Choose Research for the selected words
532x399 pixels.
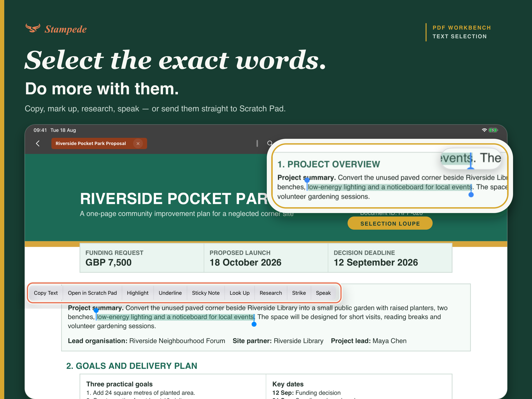pos(271,293)
